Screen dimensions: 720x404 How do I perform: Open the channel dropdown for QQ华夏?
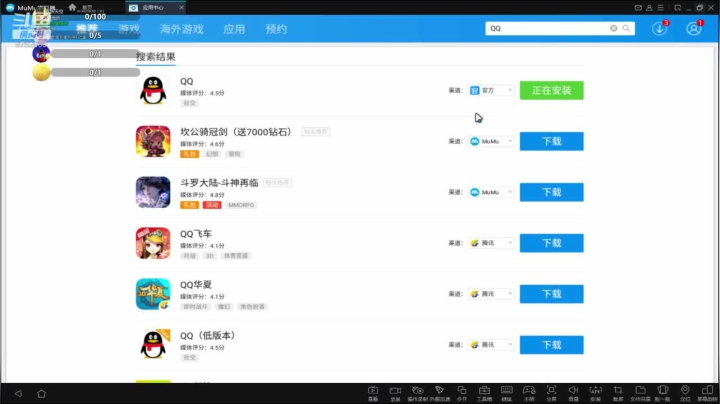[491, 294]
